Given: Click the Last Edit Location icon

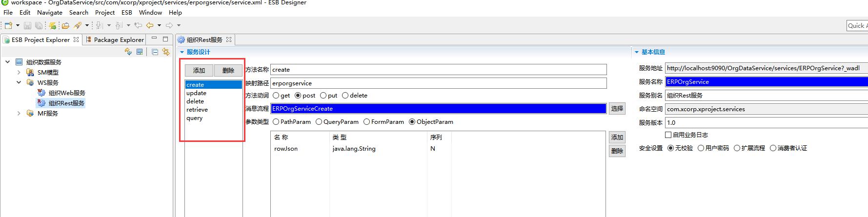Looking at the screenshot, I should [x=138, y=25].
